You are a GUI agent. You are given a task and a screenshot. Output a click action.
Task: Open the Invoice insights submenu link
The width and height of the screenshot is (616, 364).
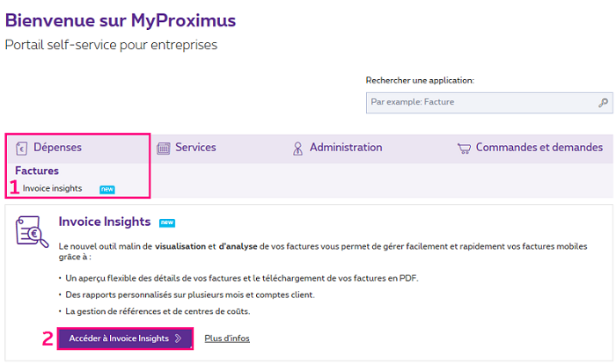point(52,188)
